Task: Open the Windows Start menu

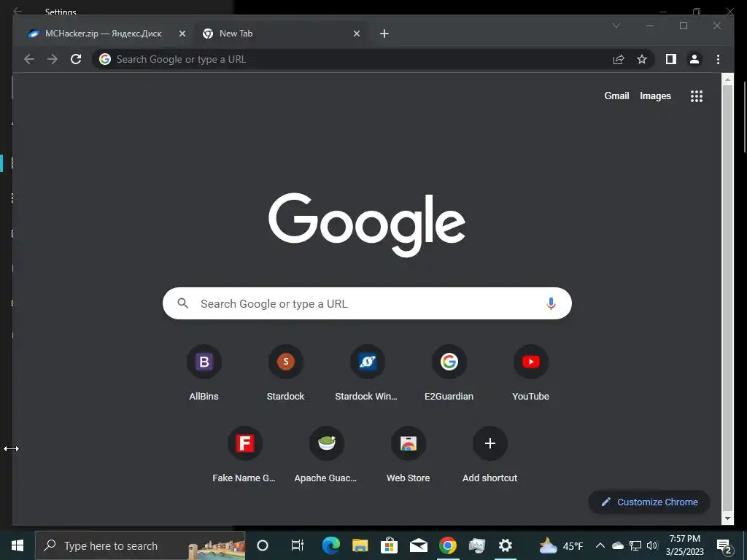Action: pos(18,545)
